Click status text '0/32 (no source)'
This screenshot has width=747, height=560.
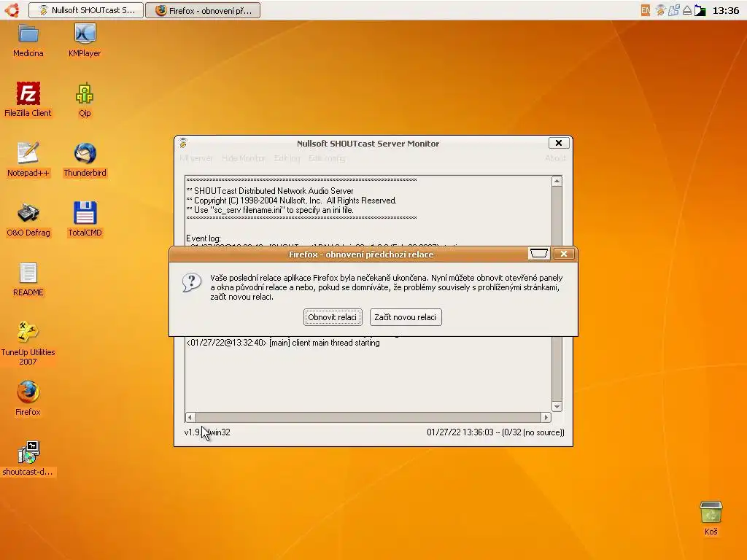point(533,432)
